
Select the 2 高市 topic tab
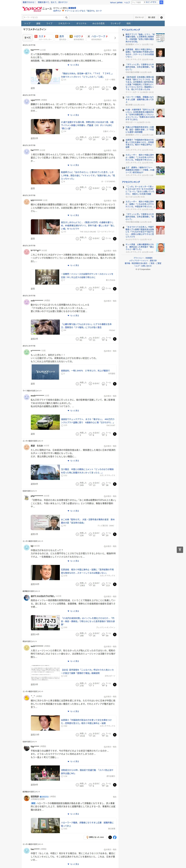tap(60, 38)
